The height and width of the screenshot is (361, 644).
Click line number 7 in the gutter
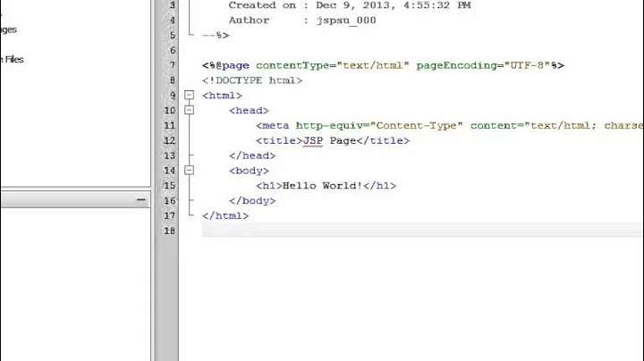pyautogui.click(x=172, y=65)
